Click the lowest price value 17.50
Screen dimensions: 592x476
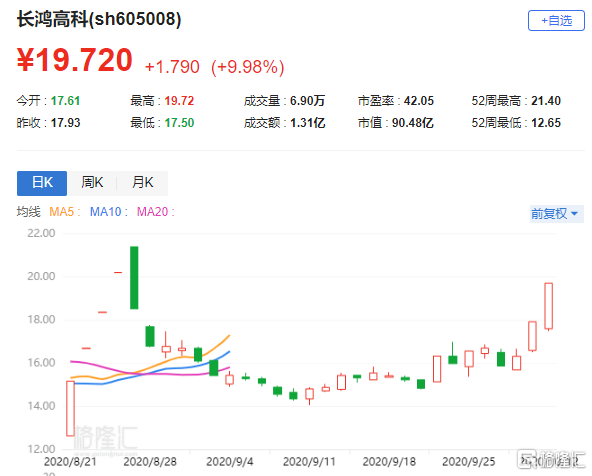coord(179,123)
